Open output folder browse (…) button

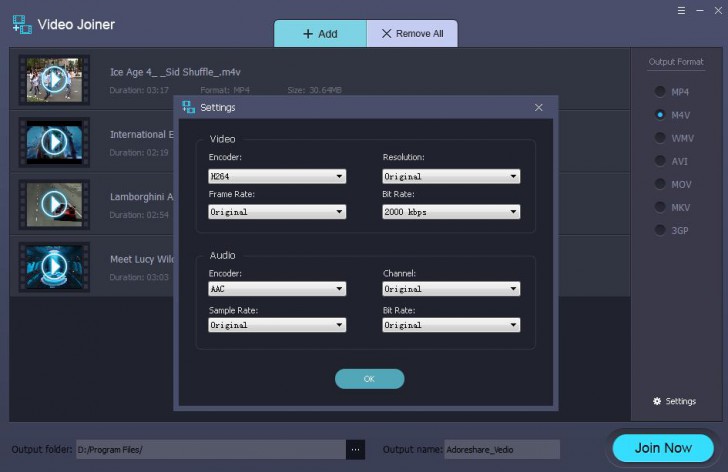click(x=355, y=450)
